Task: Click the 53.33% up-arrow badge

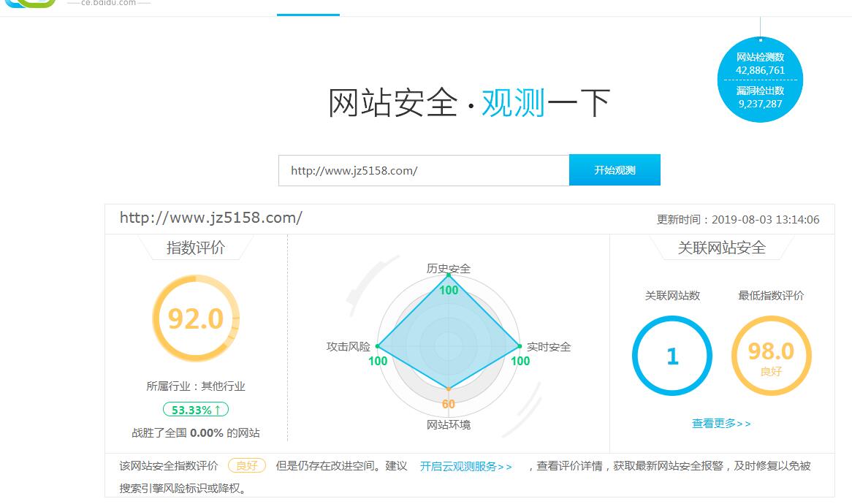Action: (196, 410)
